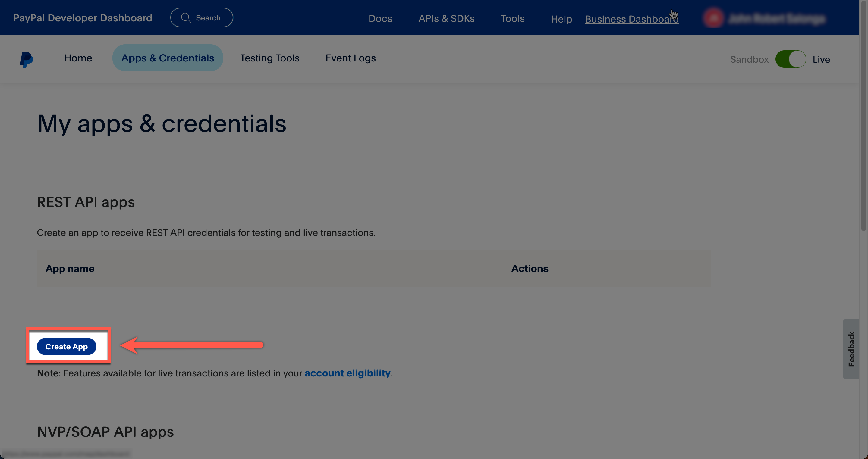Select the Apps & Credentials tab
Screen dimensions: 868x459
(x=168, y=58)
